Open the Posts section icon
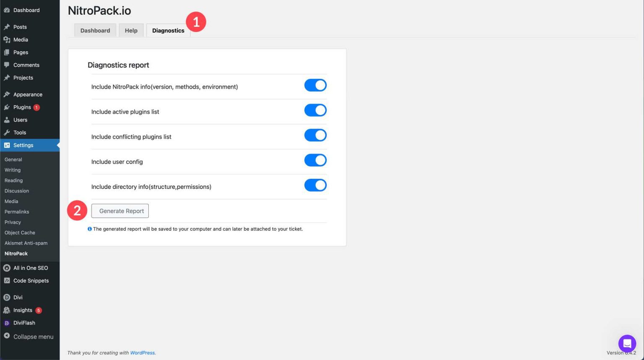644x360 pixels. 8,26
